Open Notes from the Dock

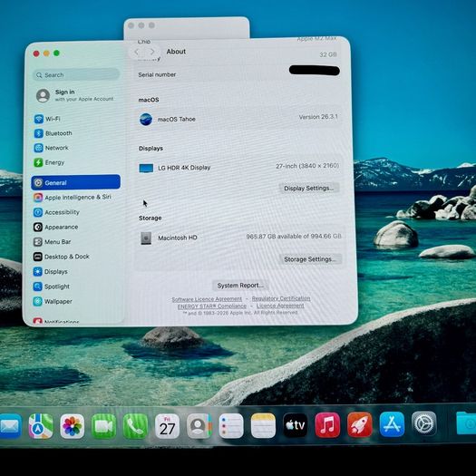pyautogui.click(x=263, y=425)
